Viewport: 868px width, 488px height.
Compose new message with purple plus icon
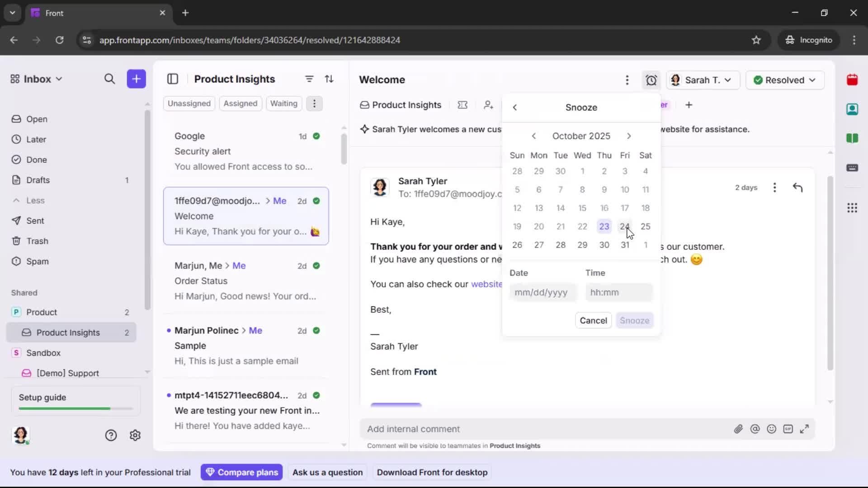tap(136, 79)
